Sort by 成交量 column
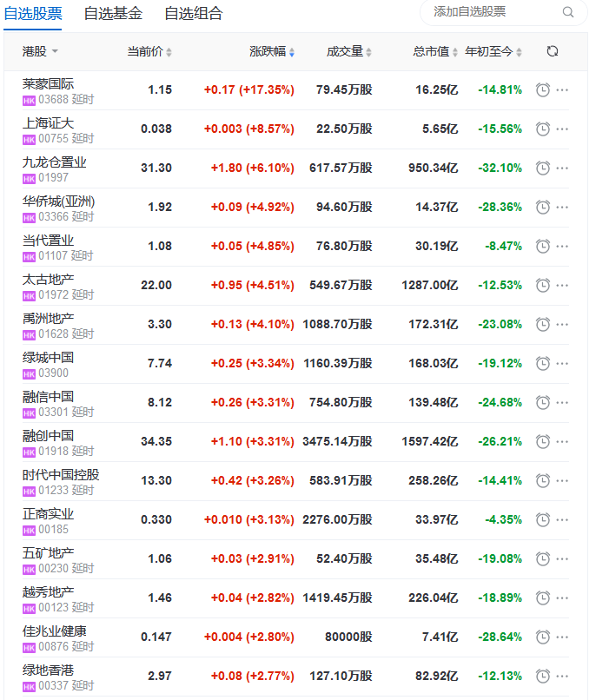Viewport: 596px width, 700px height. (x=349, y=52)
